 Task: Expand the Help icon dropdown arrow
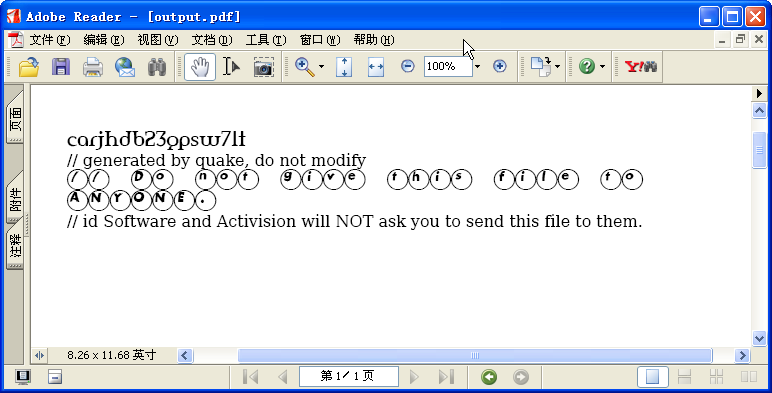pos(603,66)
